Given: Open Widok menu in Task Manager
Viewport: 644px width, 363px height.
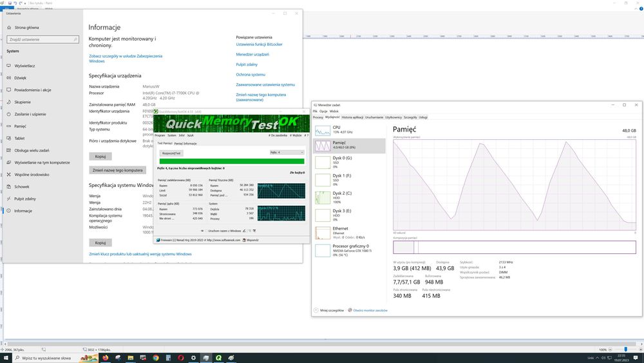Looking at the screenshot, I should 334,111.
